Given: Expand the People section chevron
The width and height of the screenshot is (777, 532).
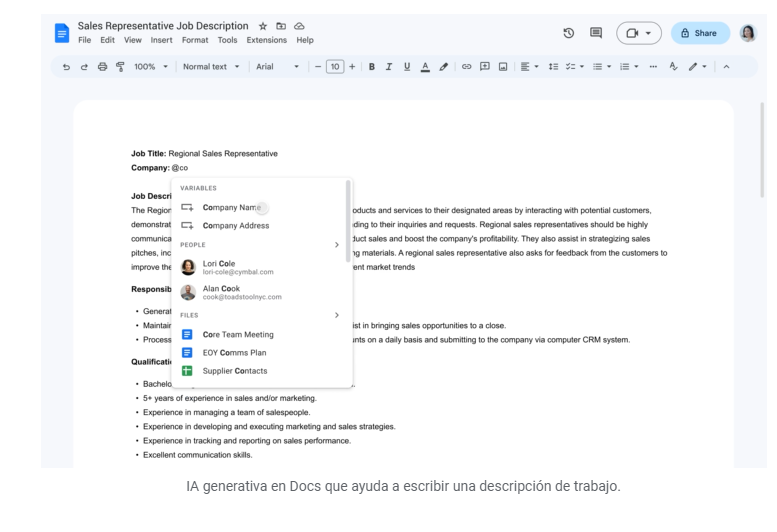Looking at the screenshot, I should [336, 245].
